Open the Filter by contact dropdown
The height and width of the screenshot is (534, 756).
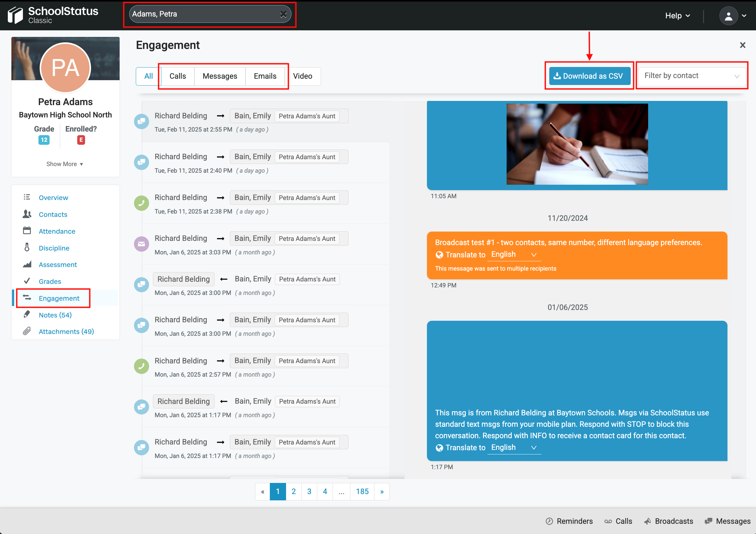691,76
